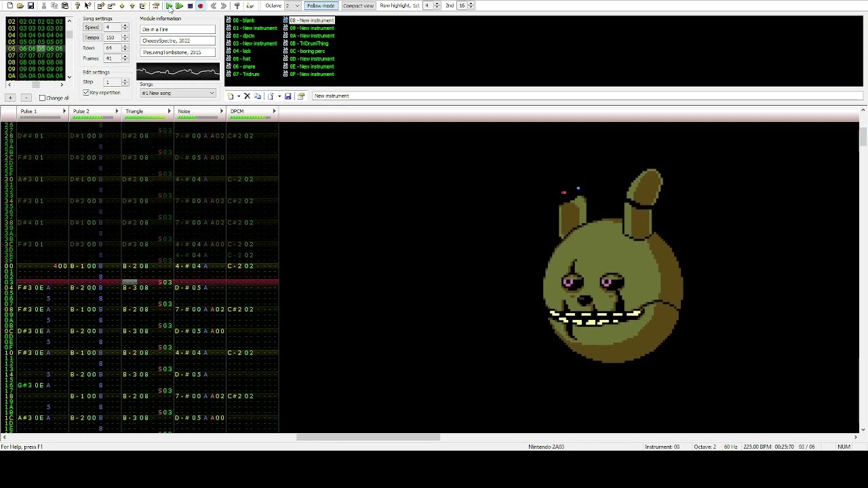Toggle the Speed button in Song settings
Image resolution: width=868 pixels, height=488 pixels.
click(x=92, y=27)
